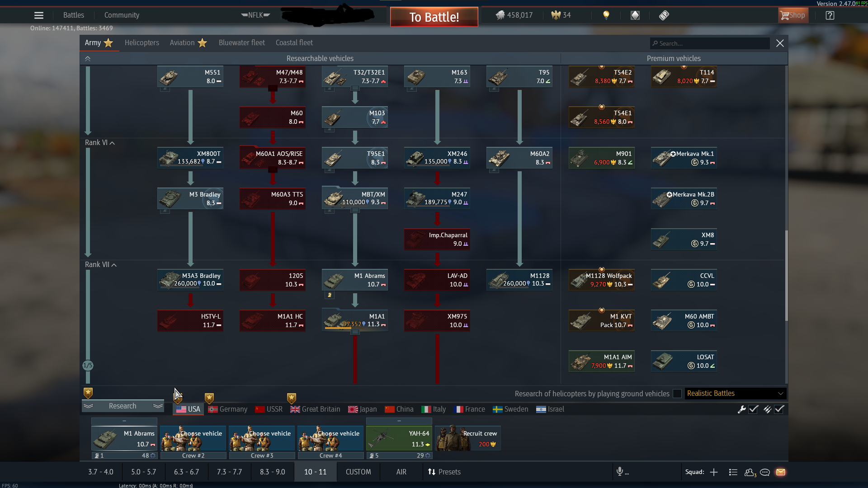Switch to the Helicopters tab

pyautogui.click(x=142, y=43)
